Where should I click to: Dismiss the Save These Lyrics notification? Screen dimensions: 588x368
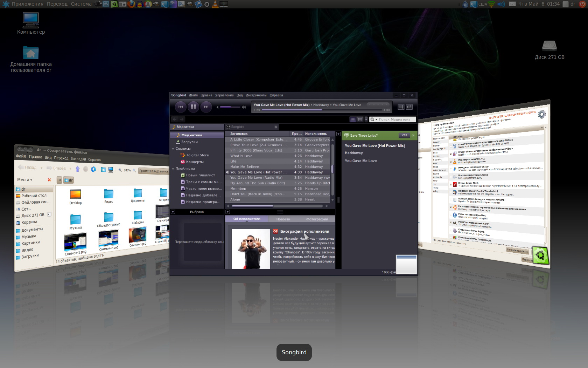pyautogui.click(x=413, y=135)
